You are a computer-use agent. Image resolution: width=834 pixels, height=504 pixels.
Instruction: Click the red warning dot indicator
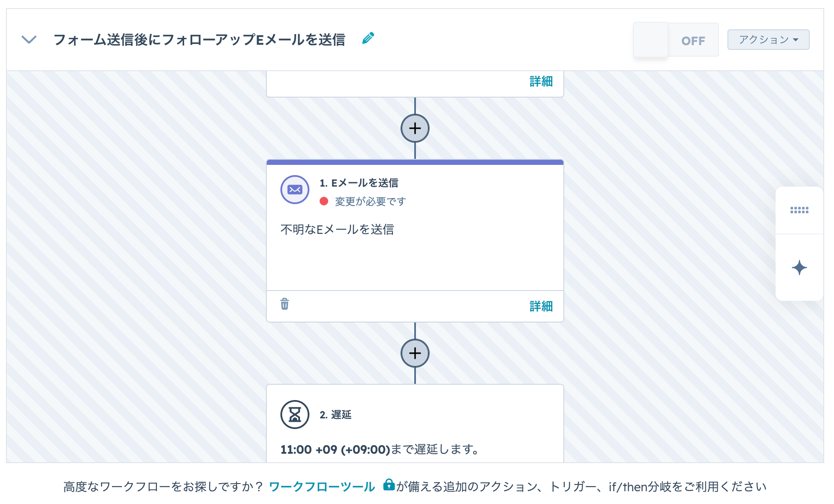[x=324, y=201]
